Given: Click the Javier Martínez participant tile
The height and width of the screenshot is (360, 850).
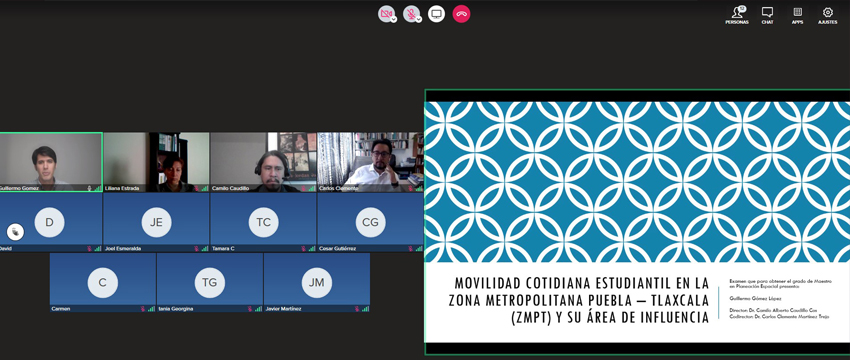Looking at the screenshot, I should pos(317,282).
